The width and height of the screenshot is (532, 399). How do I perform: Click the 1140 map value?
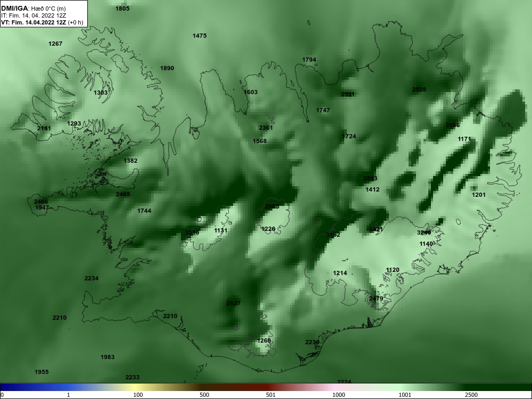(x=426, y=244)
